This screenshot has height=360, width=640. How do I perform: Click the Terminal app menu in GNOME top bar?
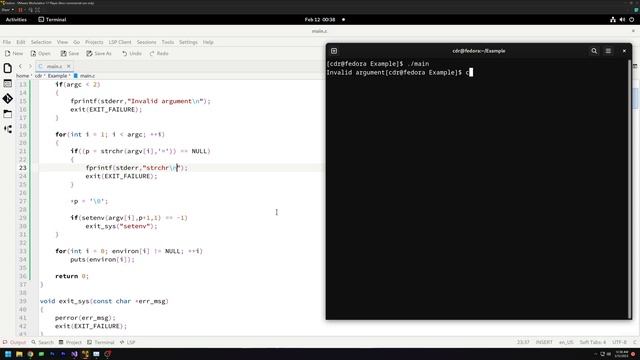(x=52, y=20)
